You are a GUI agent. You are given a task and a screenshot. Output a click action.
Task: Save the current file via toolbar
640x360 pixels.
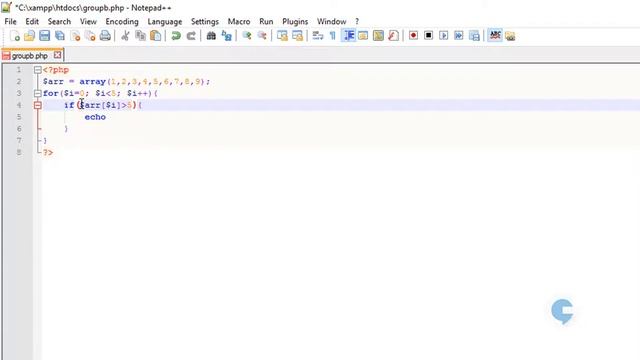pyautogui.click(x=44, y=36)
